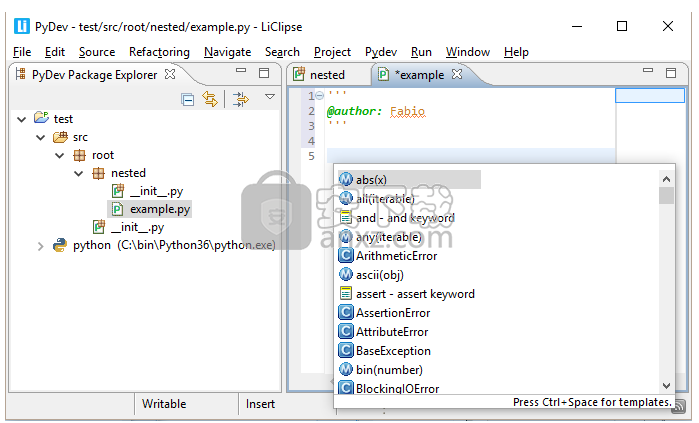
Task: Collapse all items in Package Explorer
Action: [x=188, y=99]
